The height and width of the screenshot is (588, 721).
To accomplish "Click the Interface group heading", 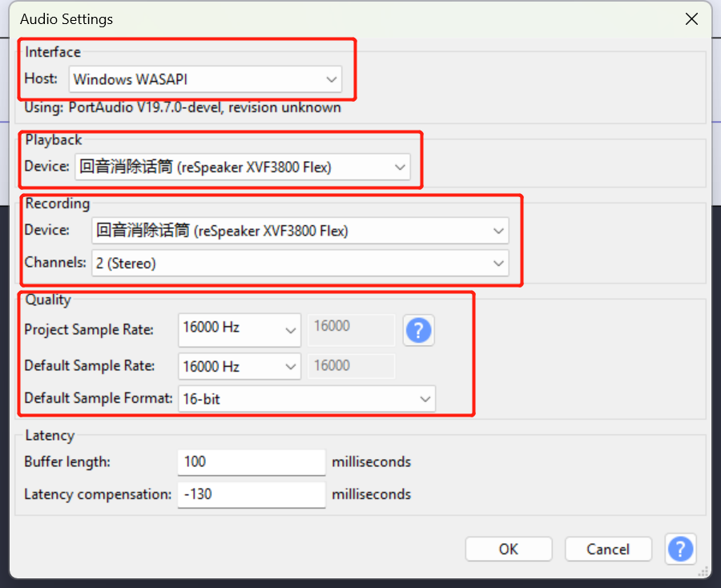I will click(53, 52).
